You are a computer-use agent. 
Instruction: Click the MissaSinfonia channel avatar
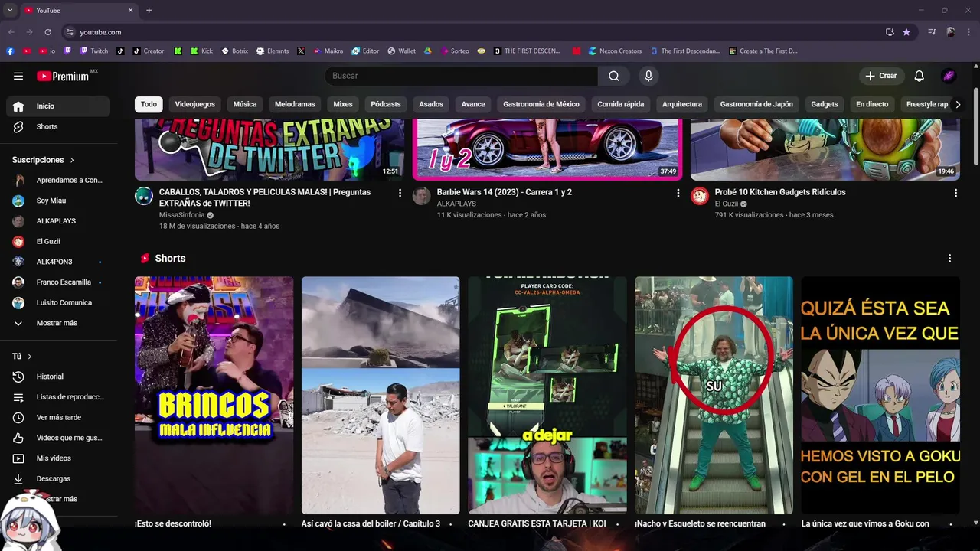click(x=144, y=196)
